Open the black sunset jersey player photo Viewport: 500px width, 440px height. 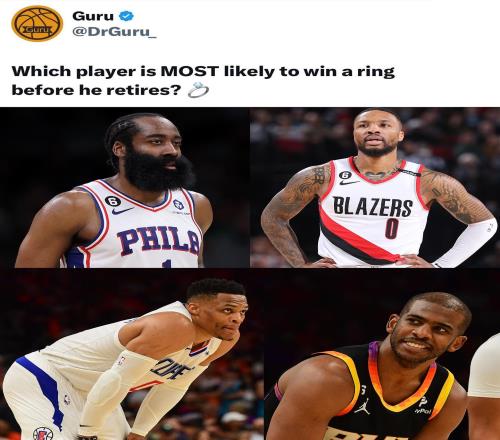(382, 354)
